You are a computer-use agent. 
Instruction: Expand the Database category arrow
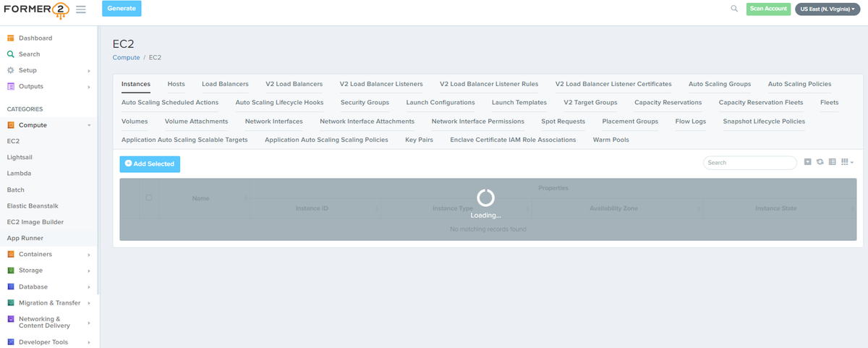point(88,287)
